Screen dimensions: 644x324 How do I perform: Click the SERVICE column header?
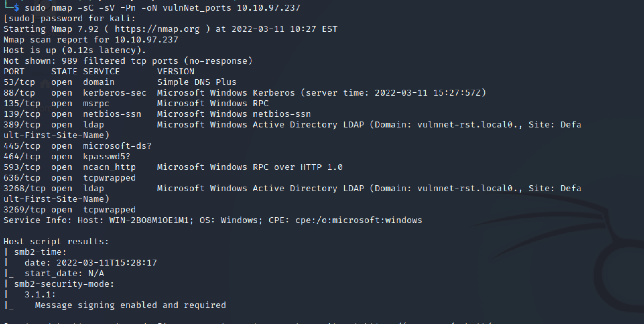pyautogui.click(x=101, y=71)
